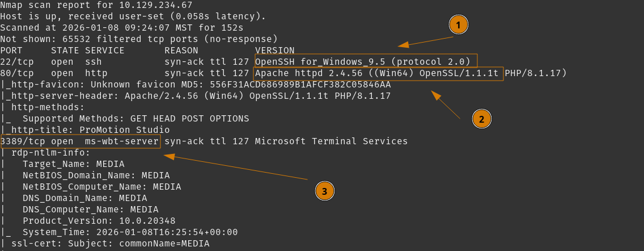Click the PHP/8.1.17 text on port 80 line
The width and height of the screenshot is (644, 251).
click(536, 73)
